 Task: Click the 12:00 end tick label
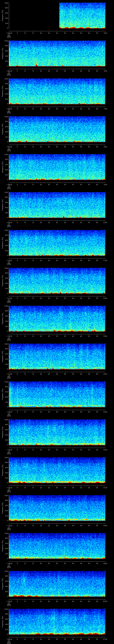pyautogui.click(x=105, y=298)
